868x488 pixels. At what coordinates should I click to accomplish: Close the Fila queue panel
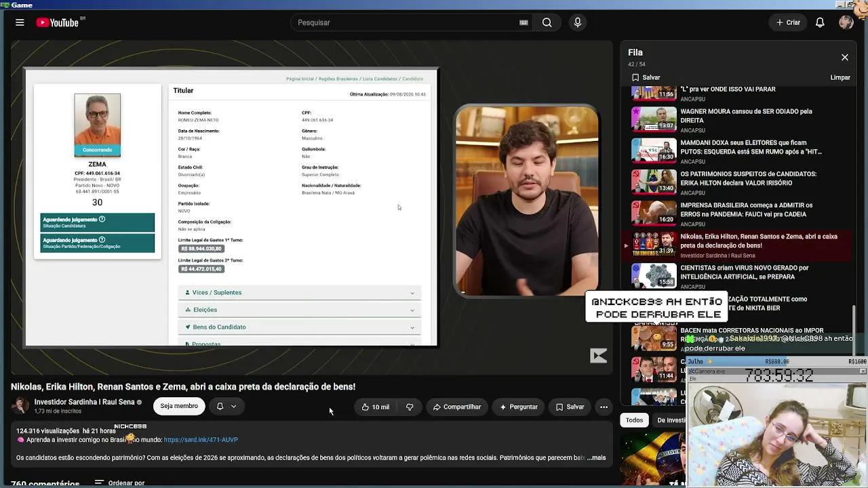coord(845,58)
